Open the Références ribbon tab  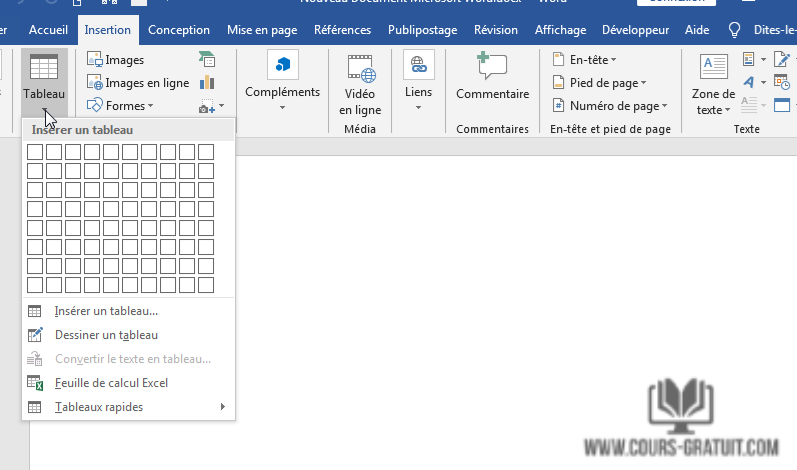click(x=342, y=30)
